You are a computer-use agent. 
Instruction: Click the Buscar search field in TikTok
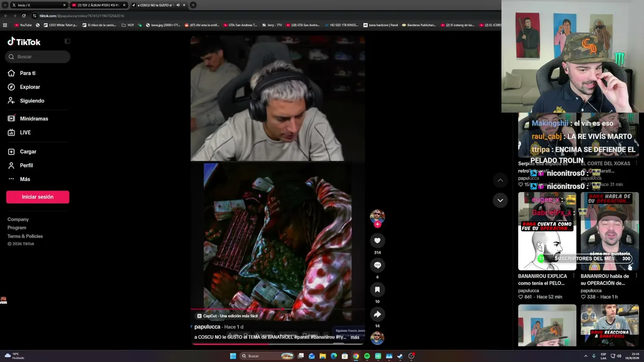[x=38, y=57]
